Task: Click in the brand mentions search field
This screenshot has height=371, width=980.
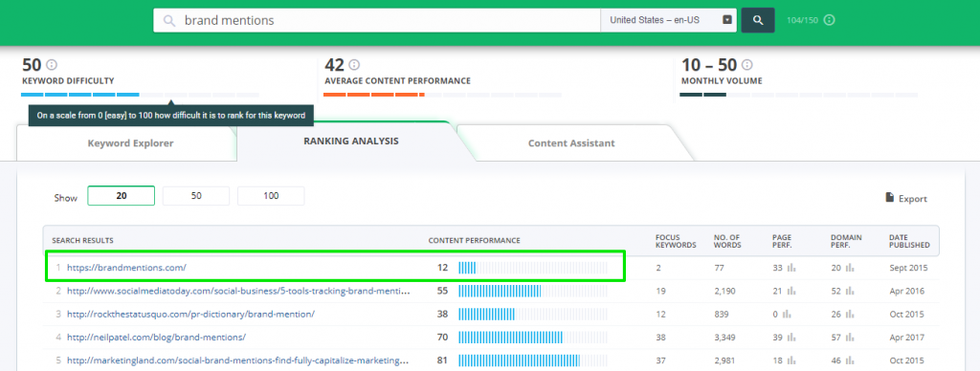Action: click(x=377, y=20)
